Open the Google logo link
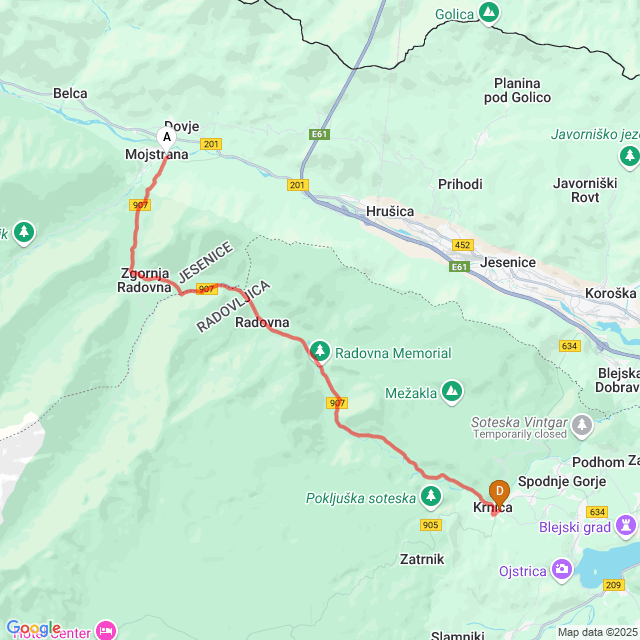Screen dimensions: 640x640 tap(33, 628)
